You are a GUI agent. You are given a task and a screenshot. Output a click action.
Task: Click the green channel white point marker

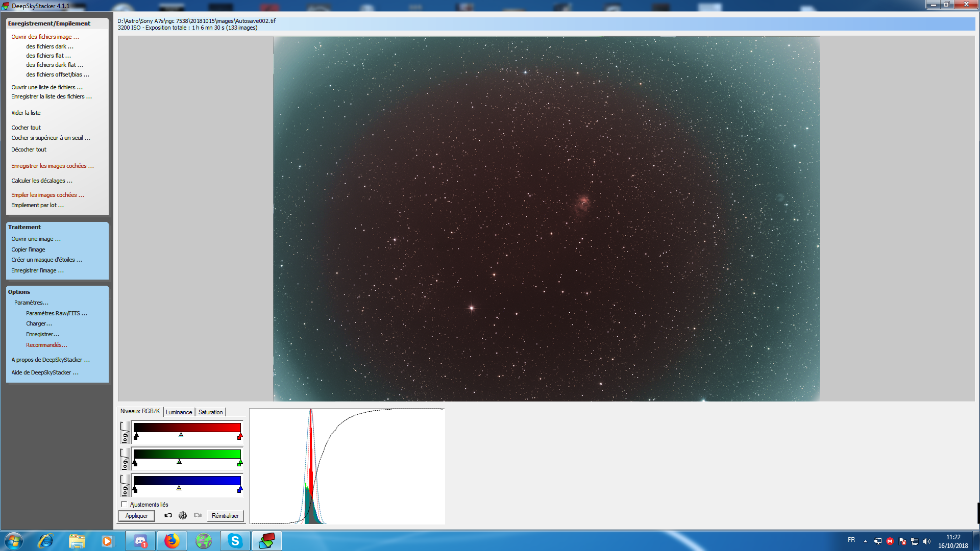239,463
